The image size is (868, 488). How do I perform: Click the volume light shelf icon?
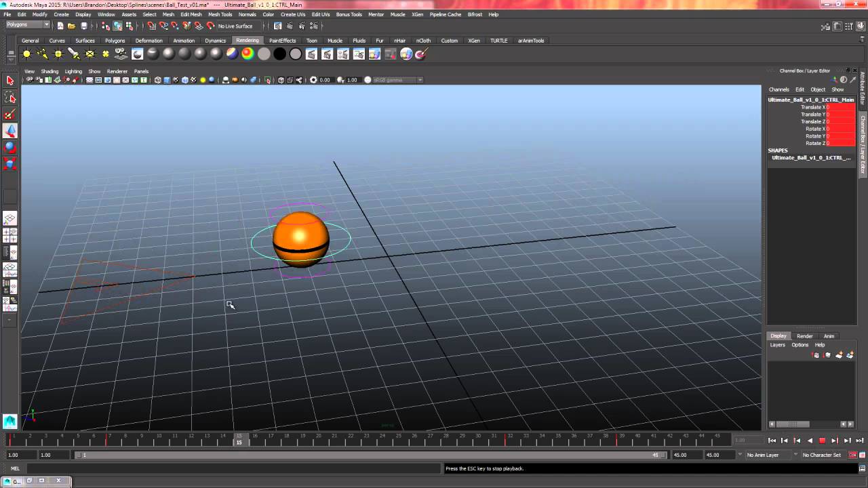tap(106, 54)
